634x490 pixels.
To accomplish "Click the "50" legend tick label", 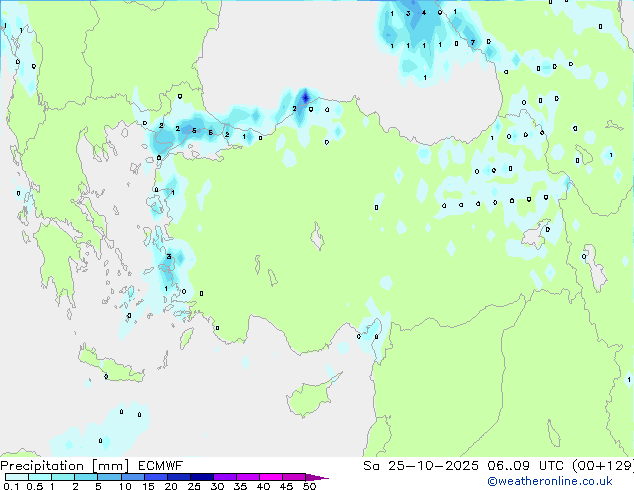I will tap(309, 486).
